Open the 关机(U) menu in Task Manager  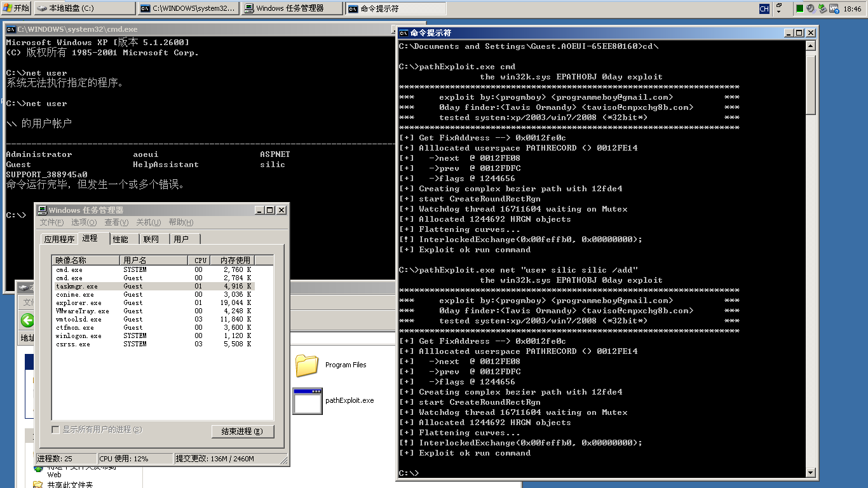point(148,222)
